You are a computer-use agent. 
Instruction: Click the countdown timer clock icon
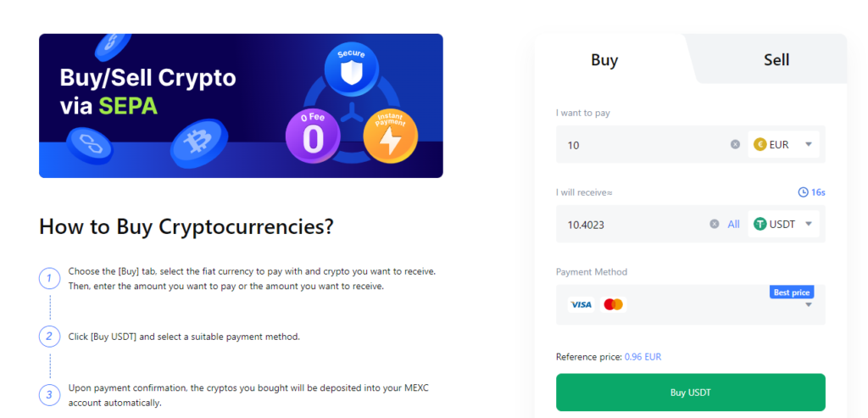(803, 192)
